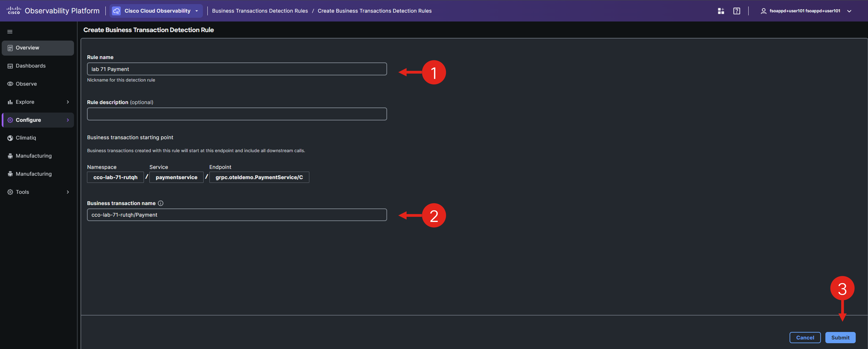Click Business Transactions Detection Rules breadcrumb
Viewport: 868px width, 349px height.
pyautogui.click(x=259, y=11)
